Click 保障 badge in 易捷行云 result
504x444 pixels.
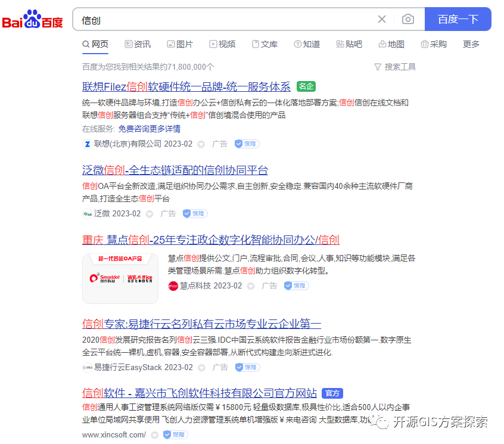[x=247, y=367]
